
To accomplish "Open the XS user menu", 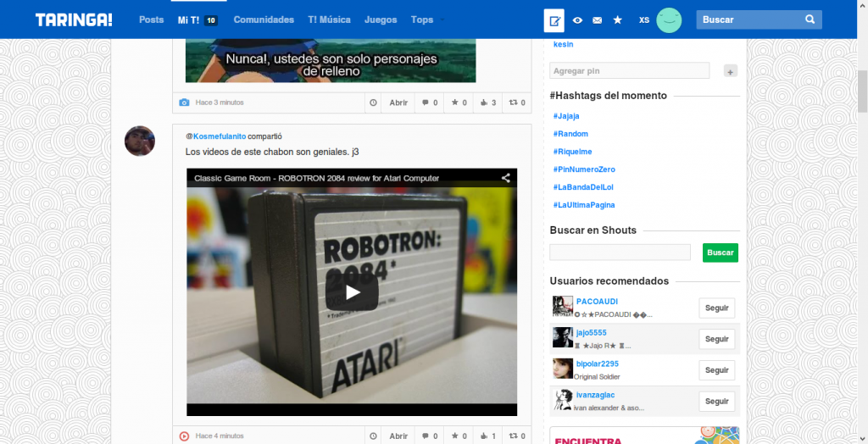I will point(644,20).
